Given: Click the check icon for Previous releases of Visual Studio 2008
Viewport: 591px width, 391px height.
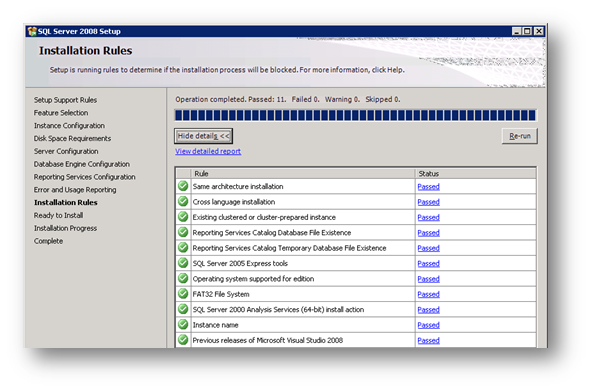Looking at the screenshot, I should [183, 340].
